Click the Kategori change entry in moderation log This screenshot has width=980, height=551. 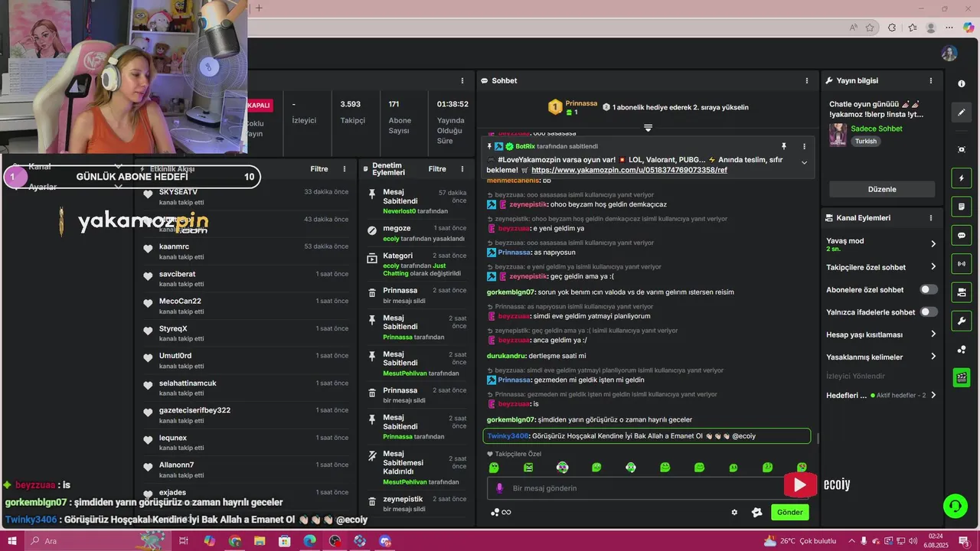tap(417, 264)
